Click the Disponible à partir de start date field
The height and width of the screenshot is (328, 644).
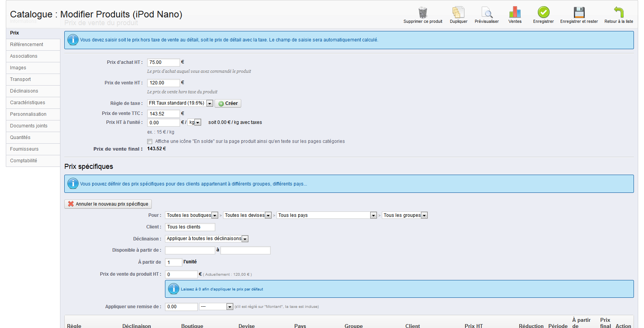[x=190, y=250]
